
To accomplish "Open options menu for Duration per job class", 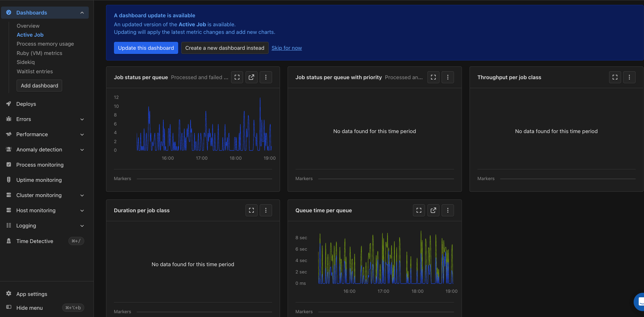I will pos(266,210).
